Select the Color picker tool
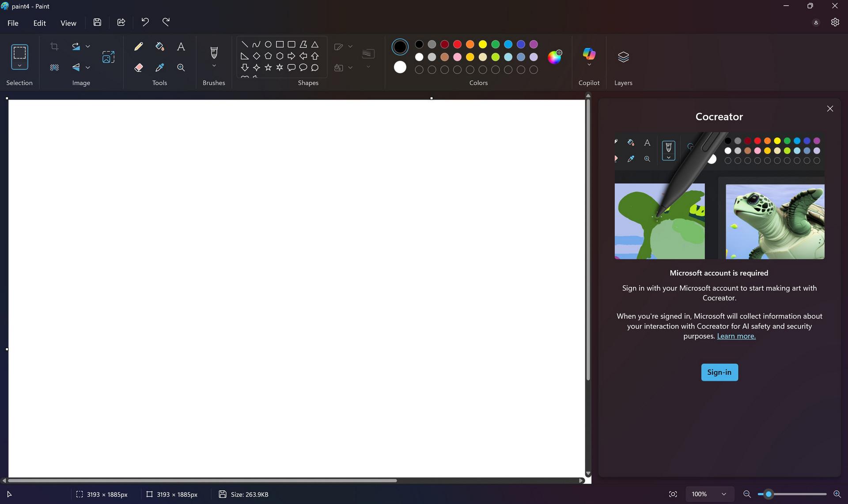This screenshot has width=848, height=504. pyautogui.click(x=160, y=68)
